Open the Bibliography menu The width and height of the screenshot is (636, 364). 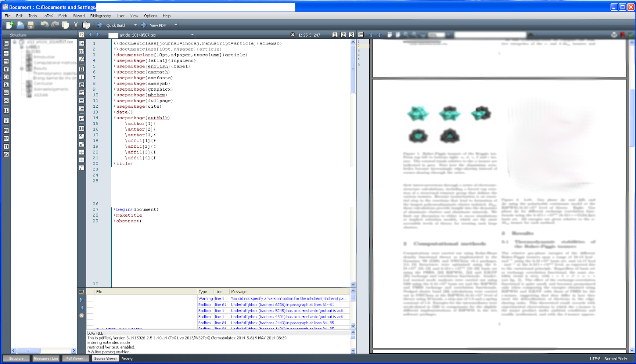(x=100, y=16)
